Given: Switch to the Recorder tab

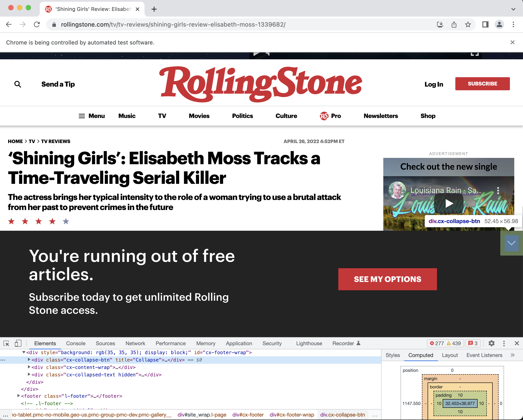Looking at the screenshot, I should click(x=346, y=343).
